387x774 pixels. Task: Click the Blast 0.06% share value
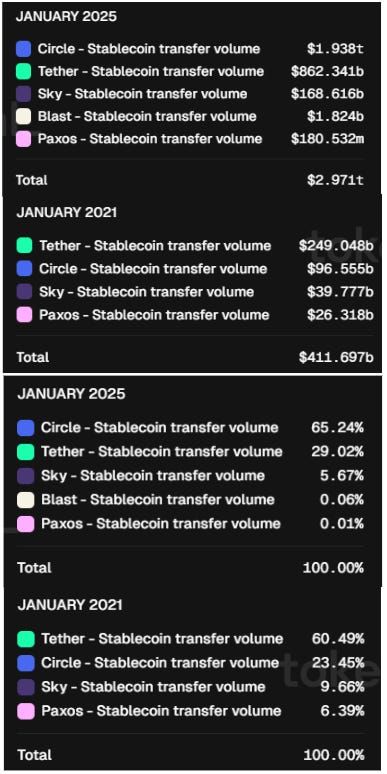point(341,500)
